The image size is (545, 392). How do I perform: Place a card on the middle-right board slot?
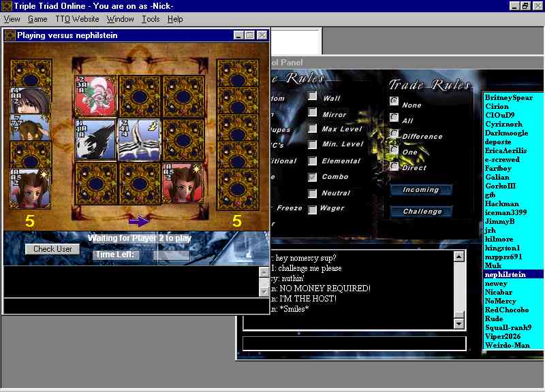tap(183, 140)
